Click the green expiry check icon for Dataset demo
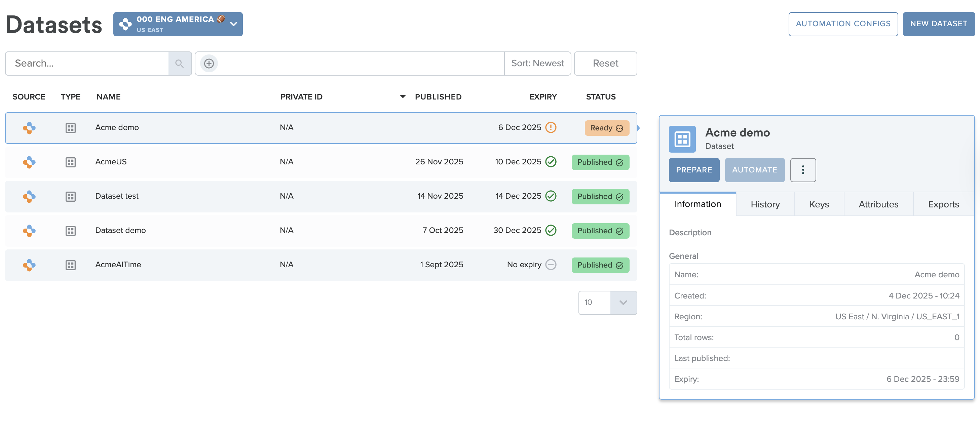 coord(551,230)
